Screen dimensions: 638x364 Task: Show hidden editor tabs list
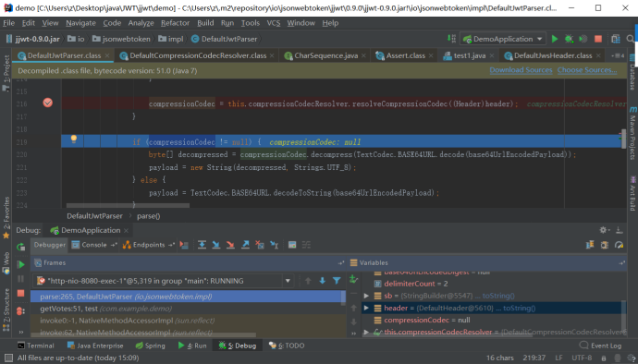(618, 55)
